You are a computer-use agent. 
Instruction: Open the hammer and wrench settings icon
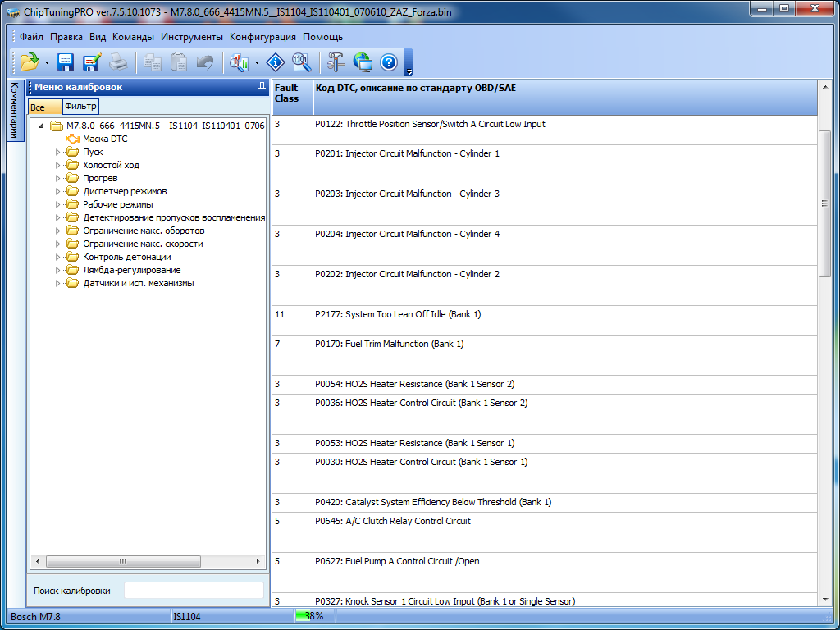tap(336, 62)
